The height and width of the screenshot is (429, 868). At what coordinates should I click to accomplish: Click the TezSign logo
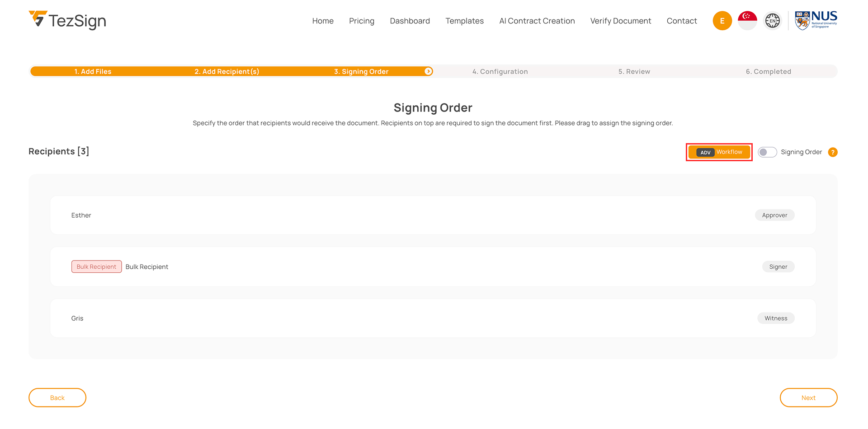[67, 20]
